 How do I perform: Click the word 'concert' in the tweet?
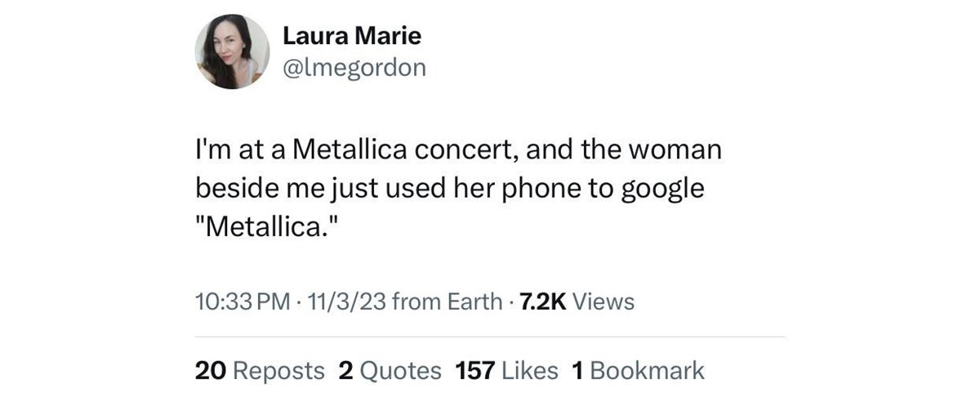(465, 151)
